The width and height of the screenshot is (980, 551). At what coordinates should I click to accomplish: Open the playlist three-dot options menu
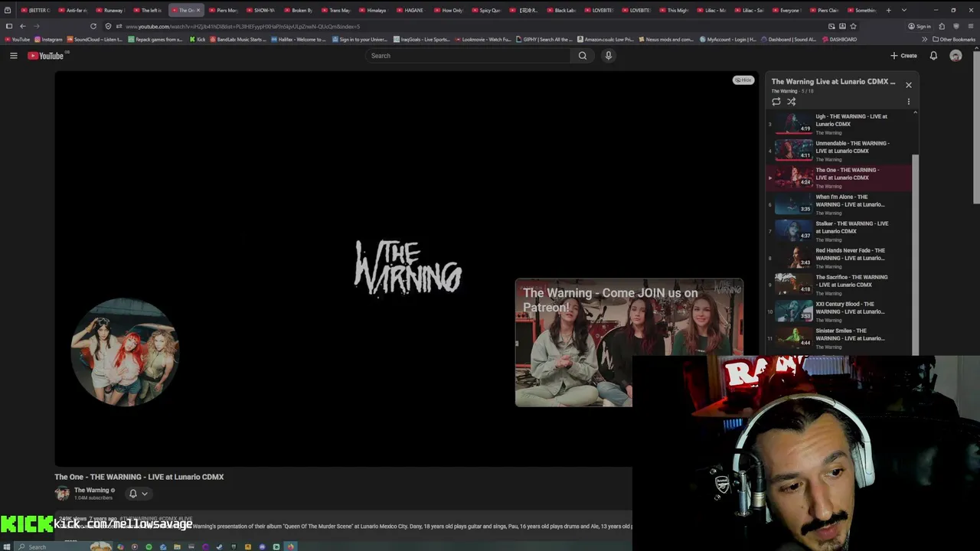pos(909,101)
